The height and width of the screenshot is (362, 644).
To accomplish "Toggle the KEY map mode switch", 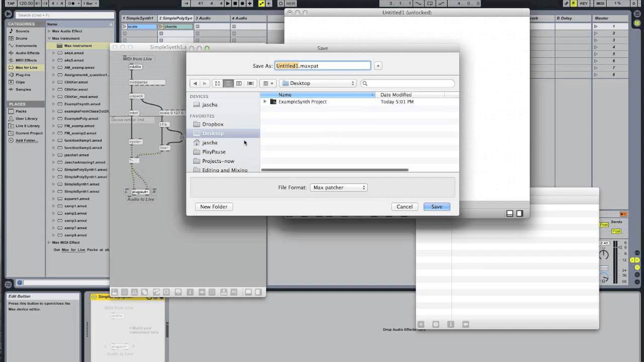I will [x=584, y=4].
